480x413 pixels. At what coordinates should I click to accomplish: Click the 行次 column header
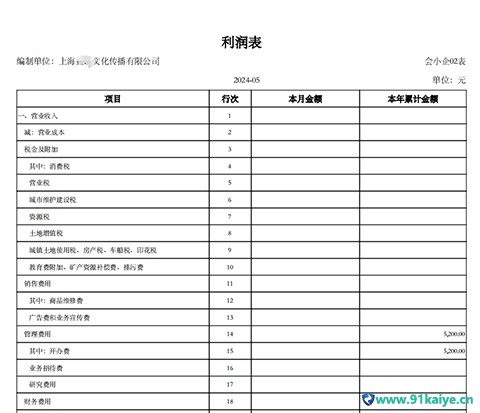tap(230, 99)
